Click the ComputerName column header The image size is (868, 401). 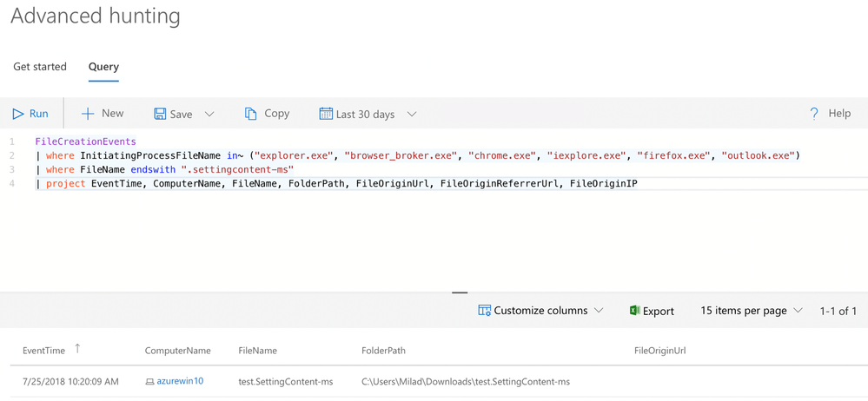[178, 351]
